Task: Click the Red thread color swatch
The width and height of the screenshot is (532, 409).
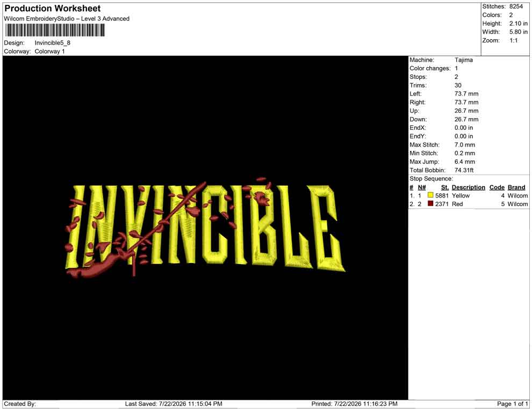Action: (x=430, y=203)
